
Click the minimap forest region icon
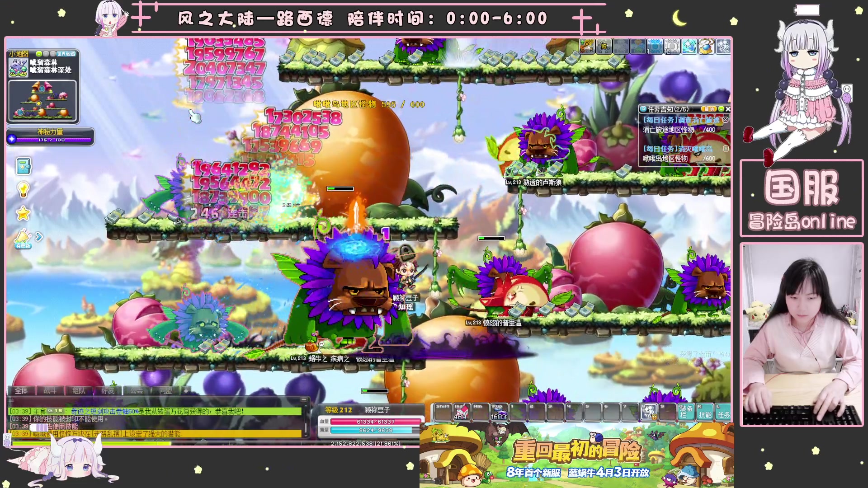pos(18,67)
